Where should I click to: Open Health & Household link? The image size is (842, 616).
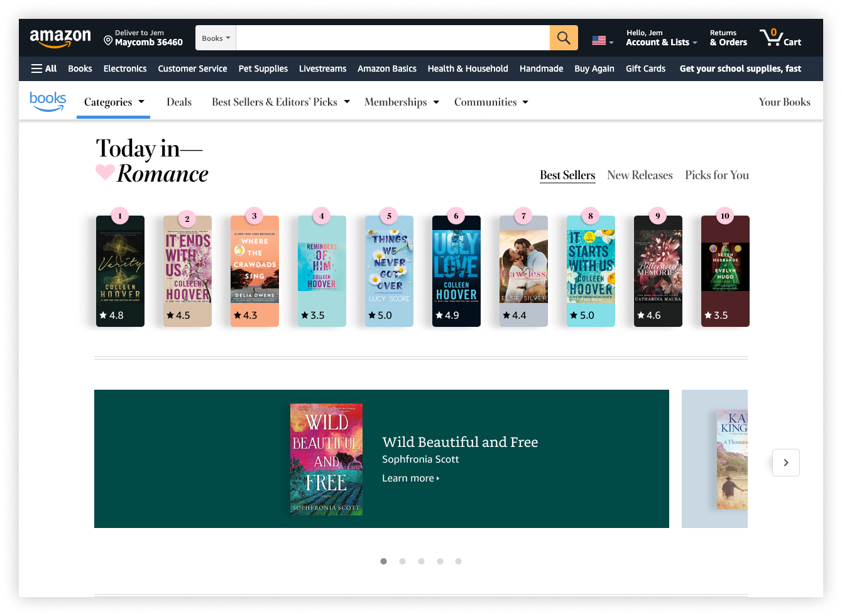tap(468, 69)
